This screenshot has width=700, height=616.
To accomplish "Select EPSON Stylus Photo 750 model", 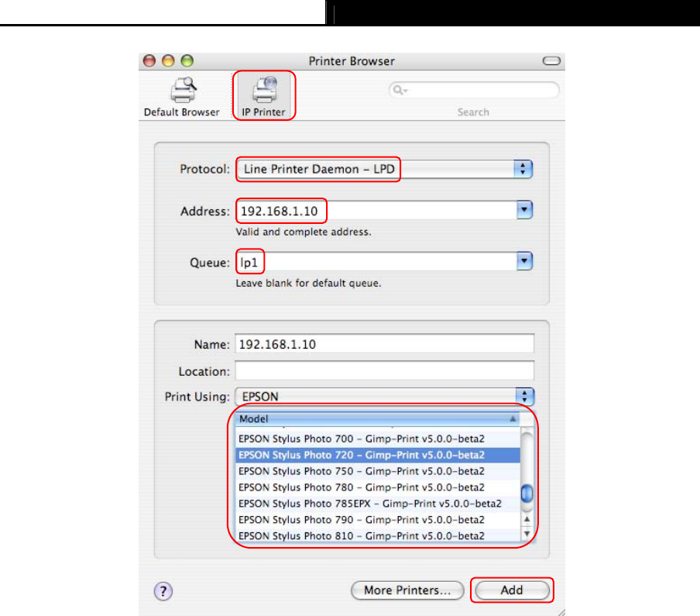I will 378,471.
